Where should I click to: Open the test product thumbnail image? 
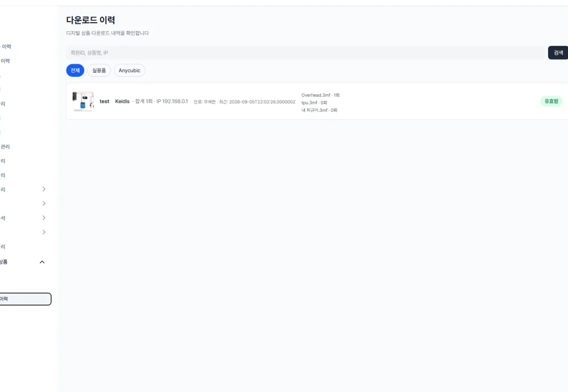83,102
